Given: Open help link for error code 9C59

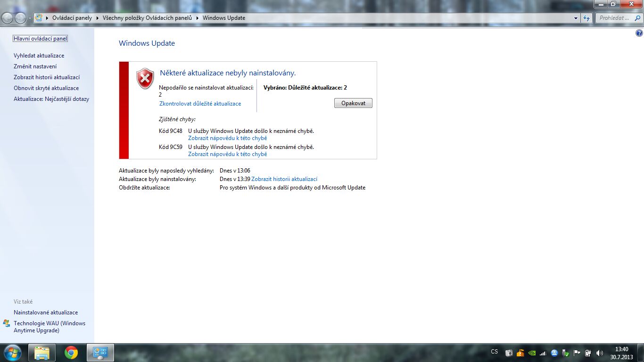Looking at the screenshot, I should pos(227,154).
